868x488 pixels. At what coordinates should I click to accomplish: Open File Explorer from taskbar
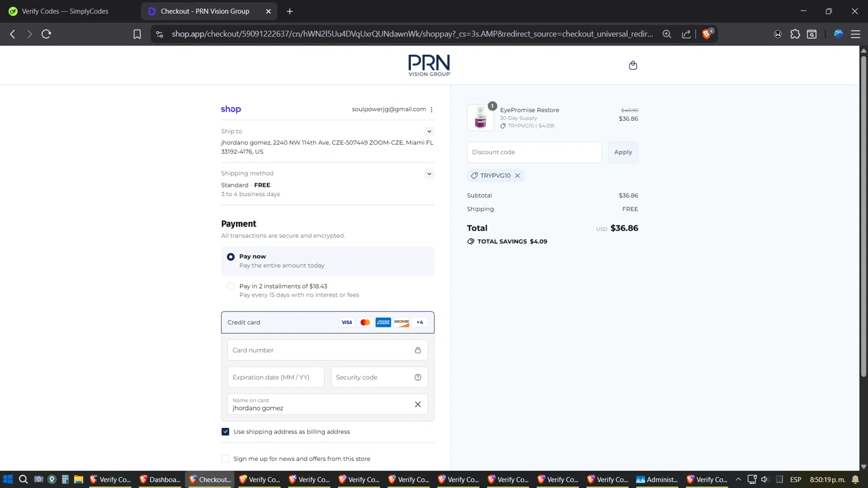pyautogui.click(x=79, y=479)
